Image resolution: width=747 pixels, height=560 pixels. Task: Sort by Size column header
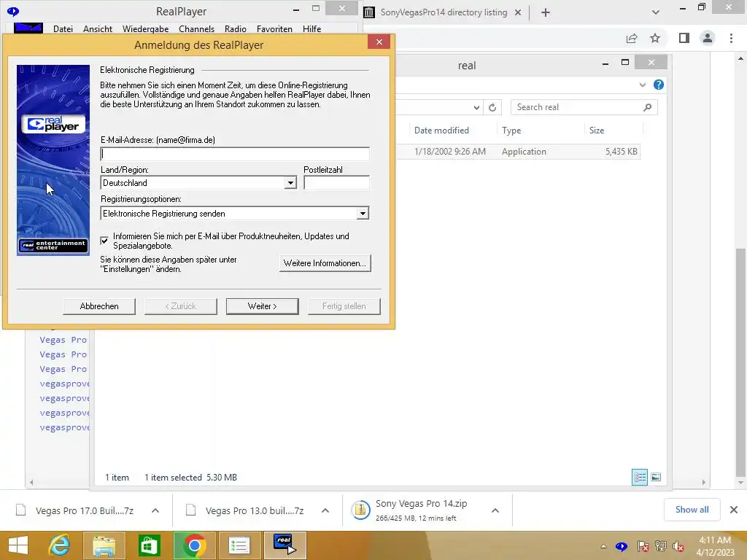(x=597, y=131)
